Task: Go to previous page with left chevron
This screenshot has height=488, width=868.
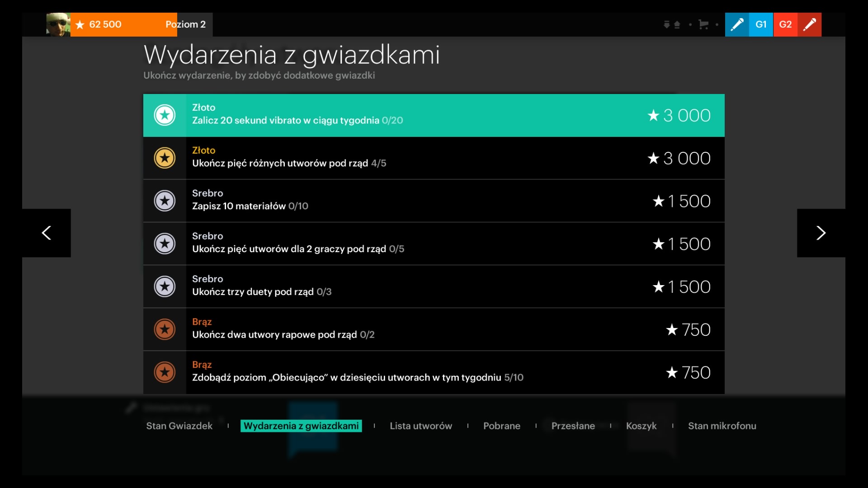Action: [x=46, y=233]
